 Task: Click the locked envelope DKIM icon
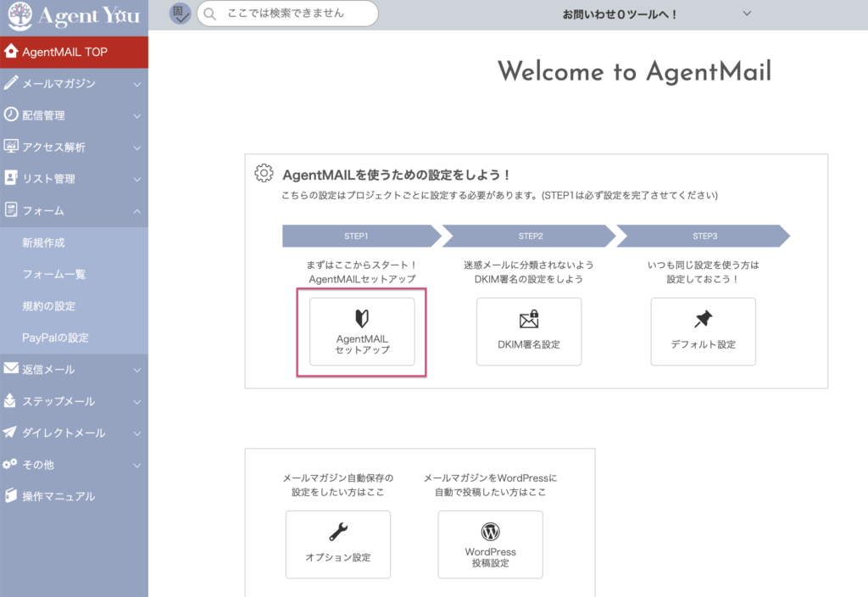pos(529,319)
